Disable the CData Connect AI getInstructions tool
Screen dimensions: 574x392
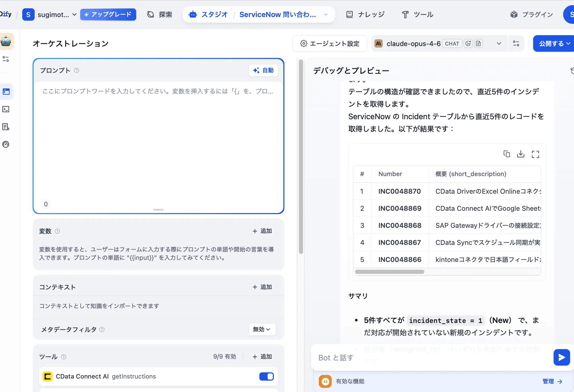[x=266, y=377]
